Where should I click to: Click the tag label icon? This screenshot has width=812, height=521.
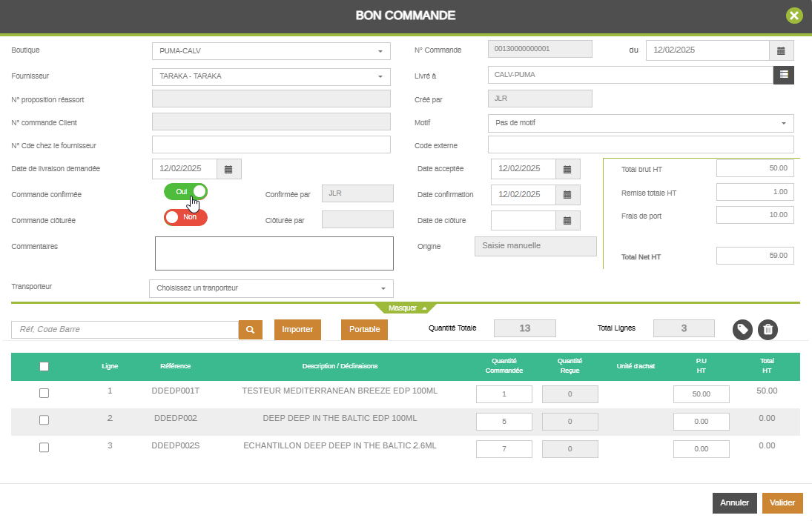pos(742,330)
